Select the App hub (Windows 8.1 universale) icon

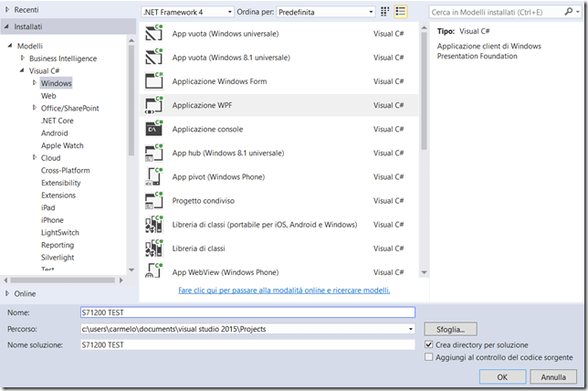(153, 153)
